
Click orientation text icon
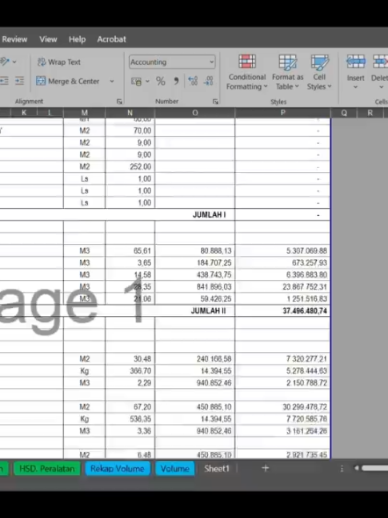coord(5,62)
